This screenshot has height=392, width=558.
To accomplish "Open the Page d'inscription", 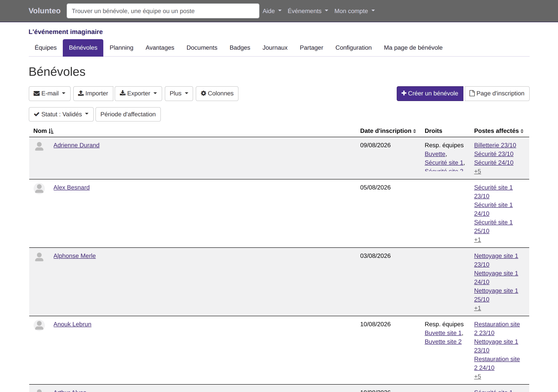I will (x=497, y=94).
